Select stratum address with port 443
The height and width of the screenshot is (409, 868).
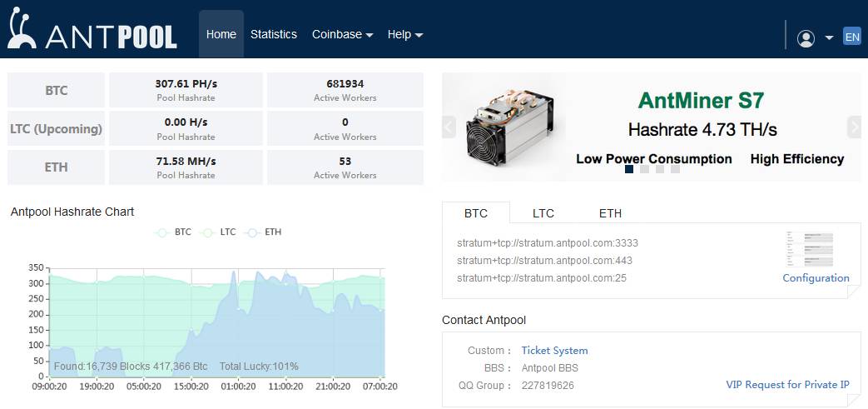(545, 261)
